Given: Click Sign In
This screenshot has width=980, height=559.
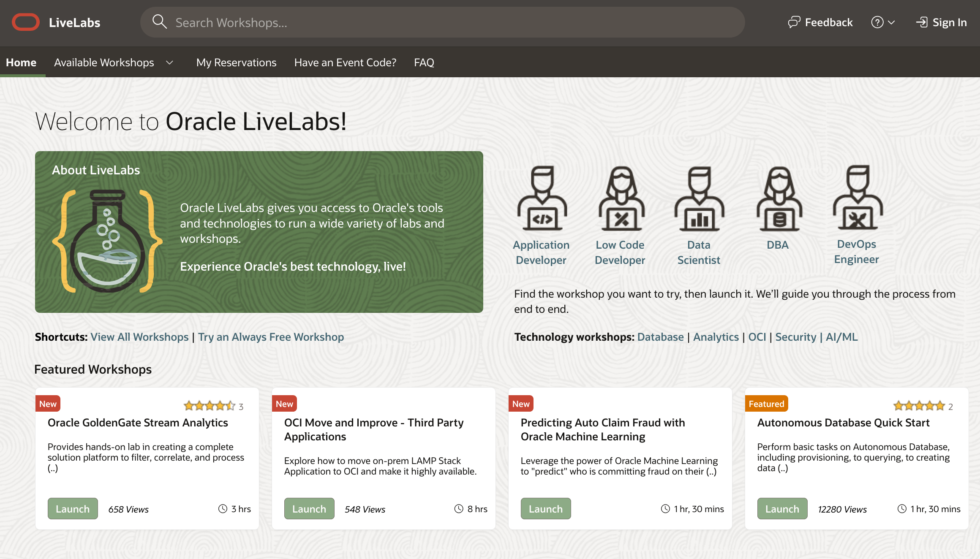Looking at the screenshot, I should click(942, 22).
